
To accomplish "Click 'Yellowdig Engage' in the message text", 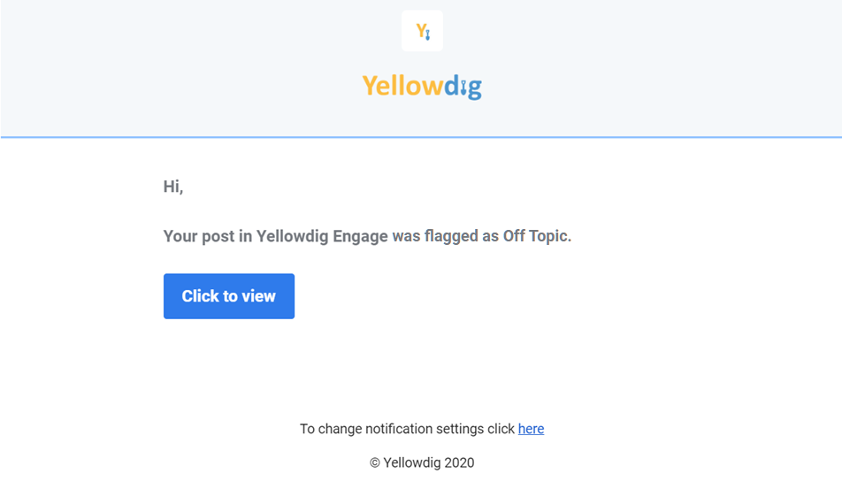I will click(x=322, y=237).
